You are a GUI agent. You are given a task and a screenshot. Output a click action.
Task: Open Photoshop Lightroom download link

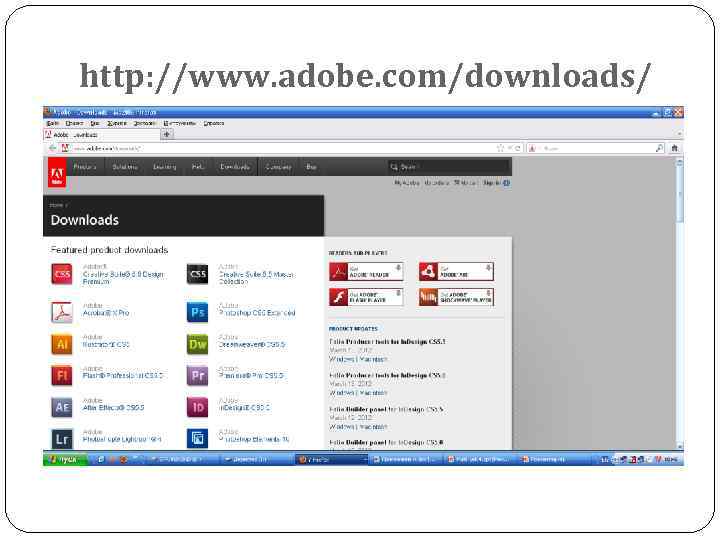click(122, 439)
